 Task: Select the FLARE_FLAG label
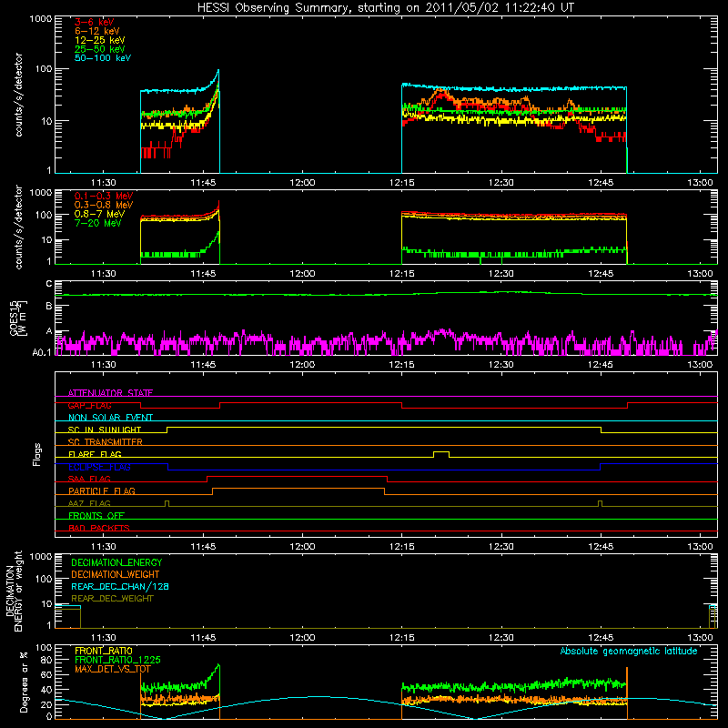(95, 454)
